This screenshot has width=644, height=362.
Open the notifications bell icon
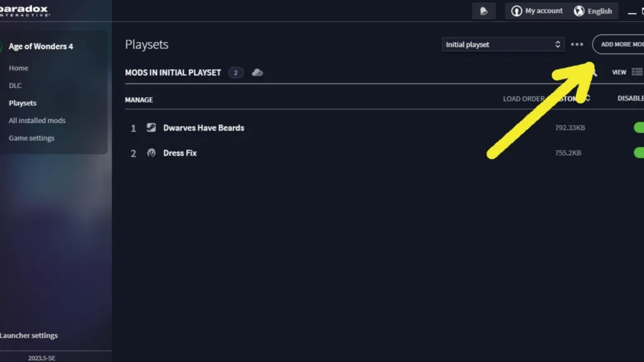coord(484,11)
